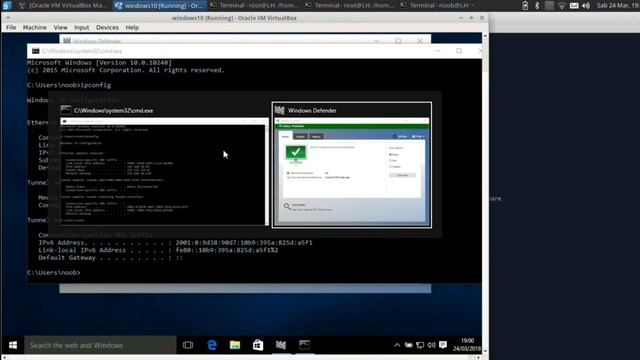
Task: Click the network icon in guest system tray
Action: [420, 345]
